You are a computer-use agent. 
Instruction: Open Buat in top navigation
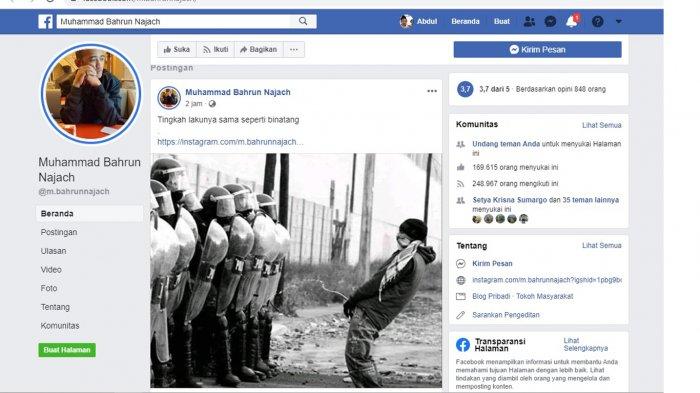pyautogui.click(x=502, y=21)
